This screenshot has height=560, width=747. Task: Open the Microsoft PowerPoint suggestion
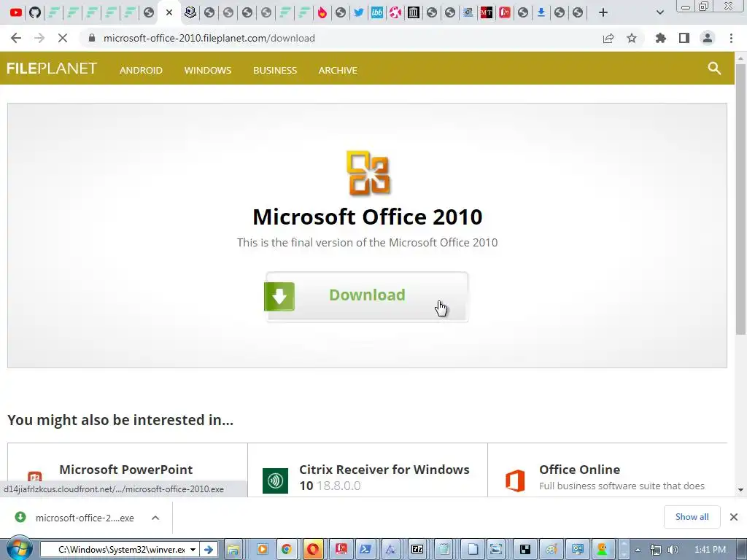click(125, 470)
